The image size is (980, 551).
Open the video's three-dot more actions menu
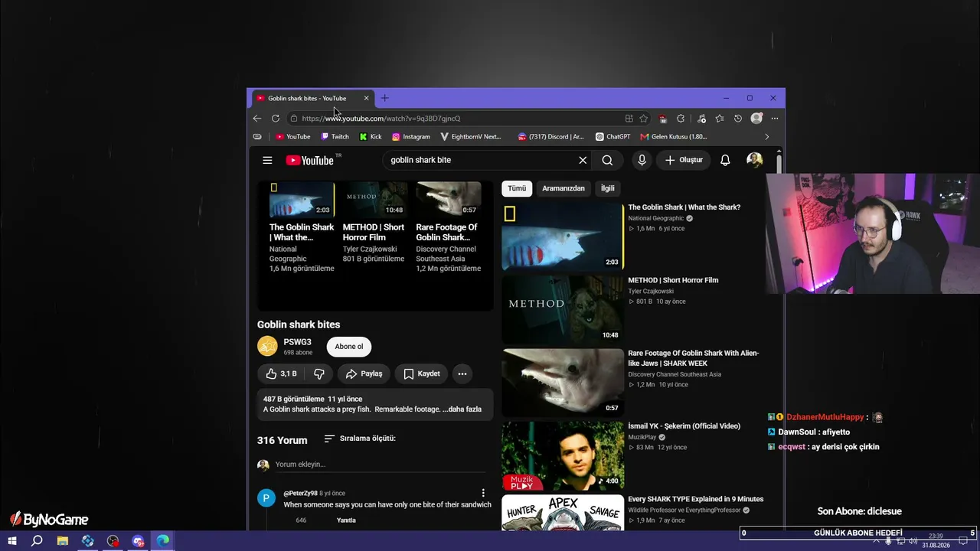[462, 373]
